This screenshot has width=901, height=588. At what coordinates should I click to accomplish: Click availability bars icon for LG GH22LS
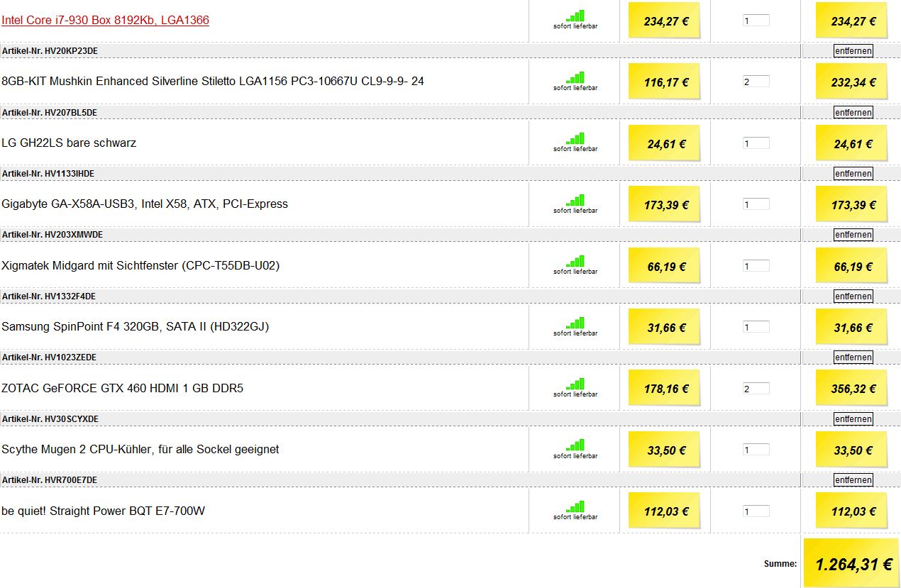pos(575,138)
